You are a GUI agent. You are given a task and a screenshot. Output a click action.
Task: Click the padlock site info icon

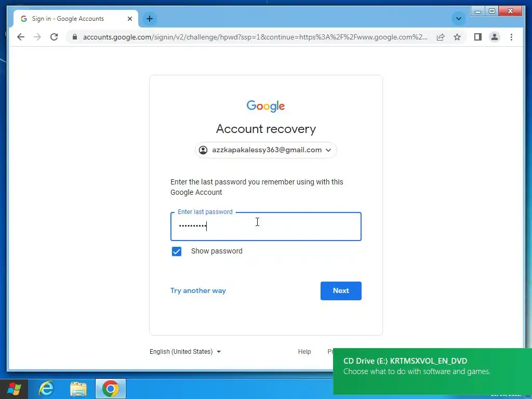[75, 37]
